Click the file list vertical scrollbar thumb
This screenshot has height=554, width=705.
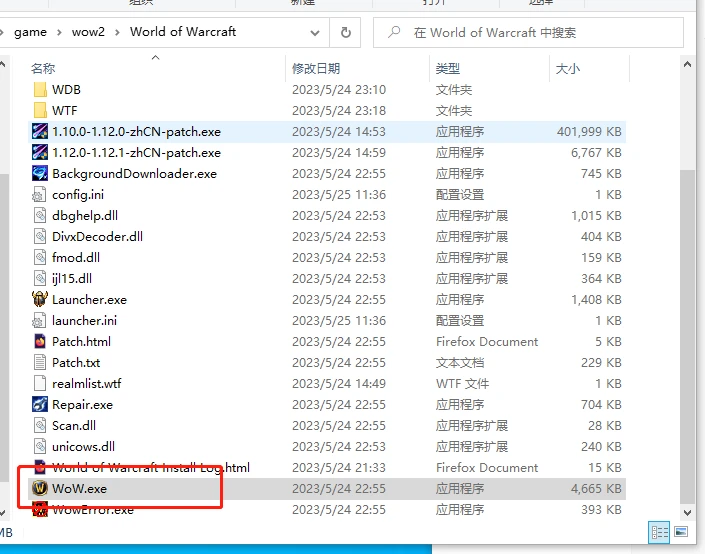point(687,336)
